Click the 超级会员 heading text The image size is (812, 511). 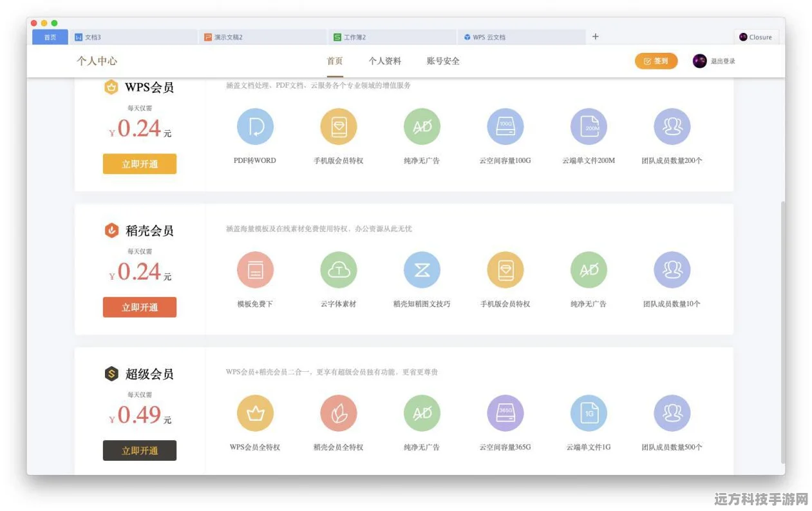coord(149,374)
